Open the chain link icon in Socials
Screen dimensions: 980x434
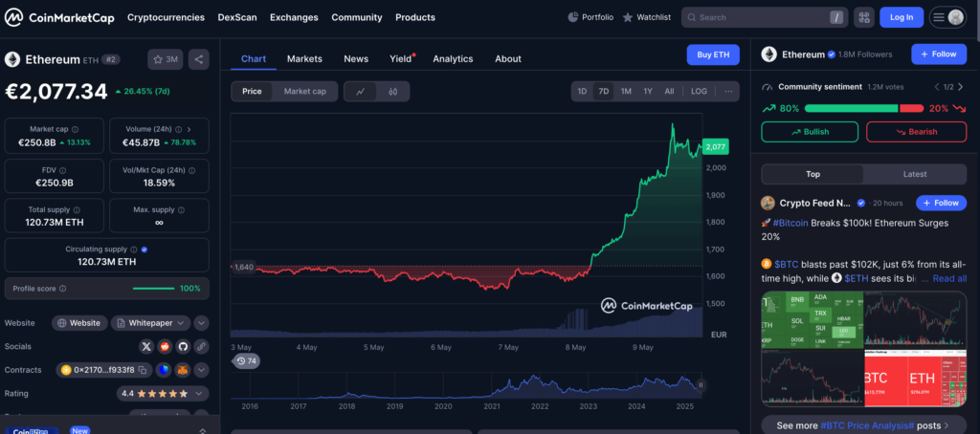[201, 346]
